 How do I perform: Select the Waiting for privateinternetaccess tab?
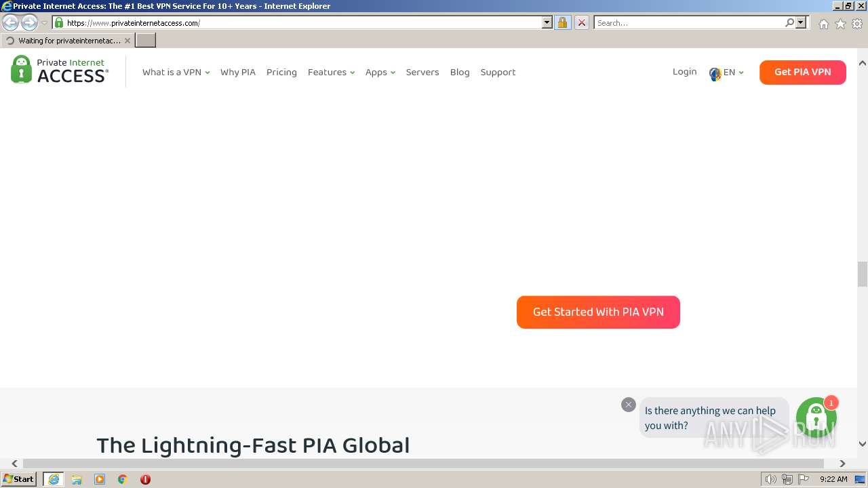coord(68,41)
